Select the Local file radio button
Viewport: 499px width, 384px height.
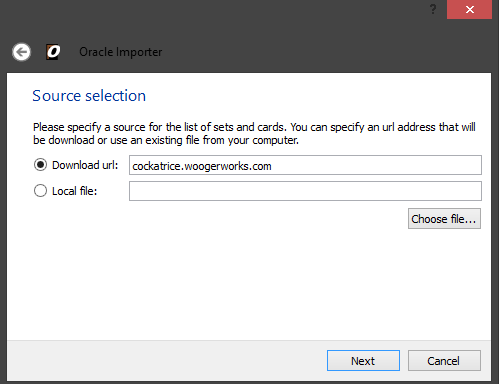pos(40,191)
